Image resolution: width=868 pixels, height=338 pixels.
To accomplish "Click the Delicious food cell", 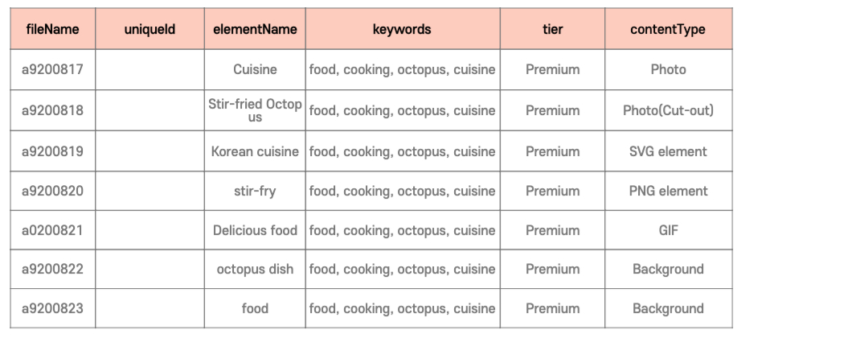I will (x=255, y=231).
